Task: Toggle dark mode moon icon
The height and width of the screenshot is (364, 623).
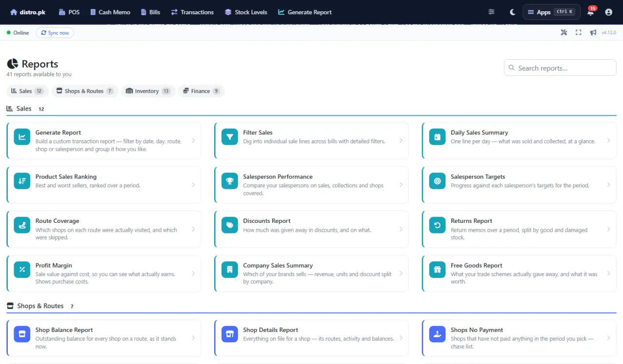Action: [513, 12]
